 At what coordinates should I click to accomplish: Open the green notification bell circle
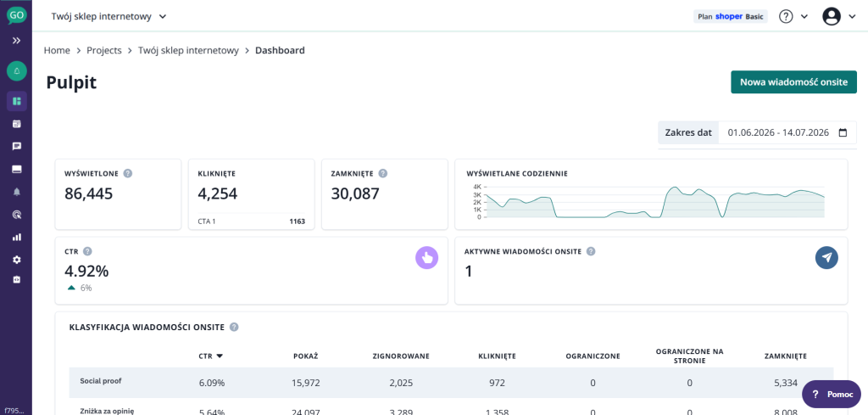pos(17,71)
